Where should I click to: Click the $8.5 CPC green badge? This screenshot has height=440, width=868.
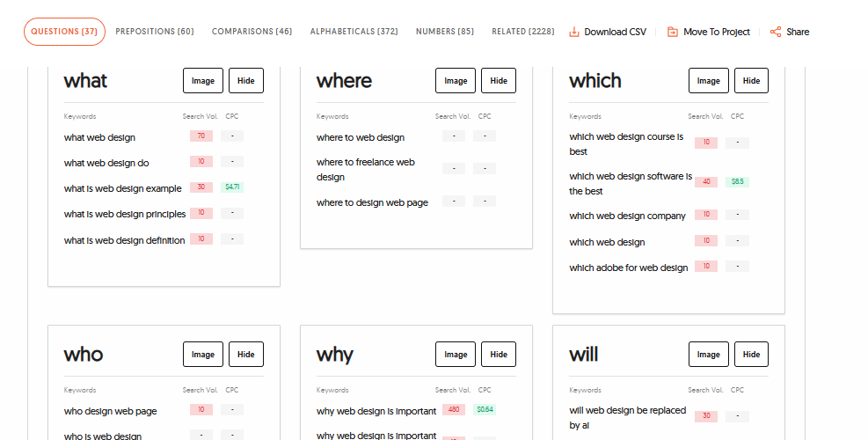[x=737, y=182]
